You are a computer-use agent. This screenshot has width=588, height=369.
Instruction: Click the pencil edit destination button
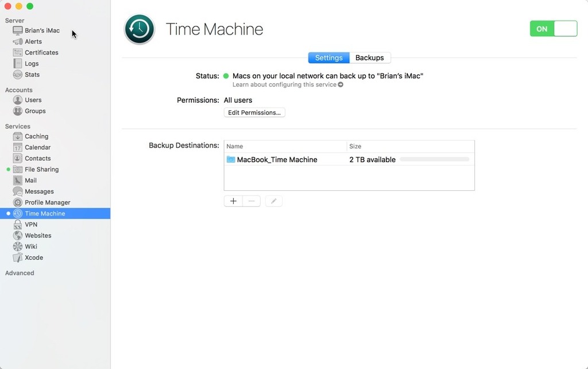(274, 201)
